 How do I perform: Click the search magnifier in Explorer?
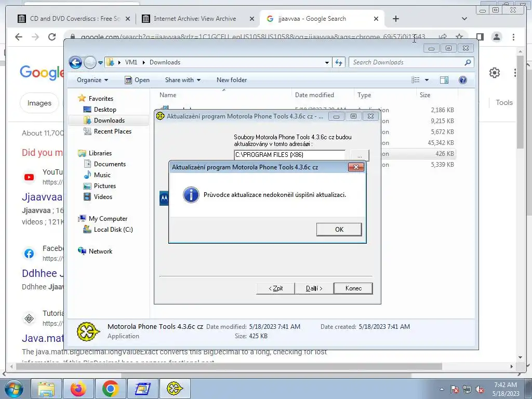pos(468,62)
